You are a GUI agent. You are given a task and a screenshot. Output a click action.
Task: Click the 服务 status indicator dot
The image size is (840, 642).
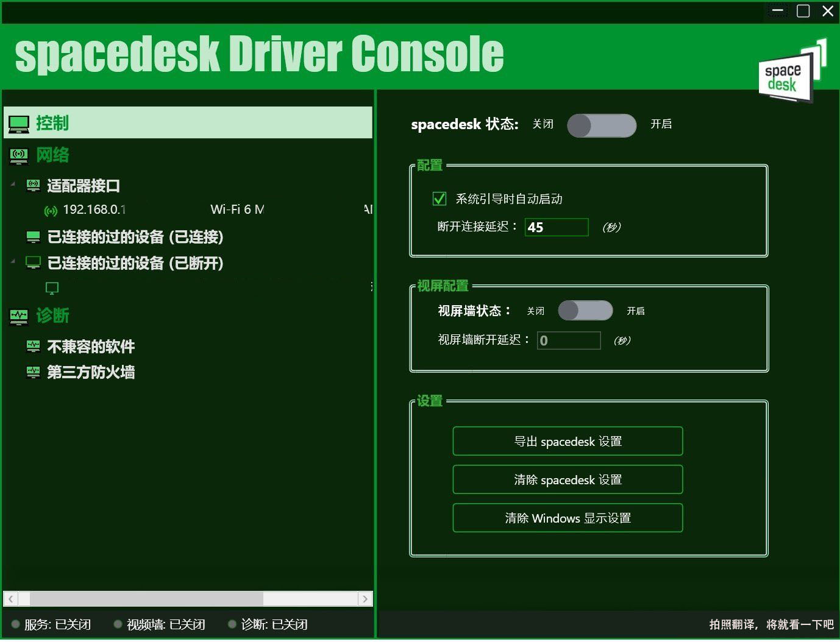click(x=16, y=624)
